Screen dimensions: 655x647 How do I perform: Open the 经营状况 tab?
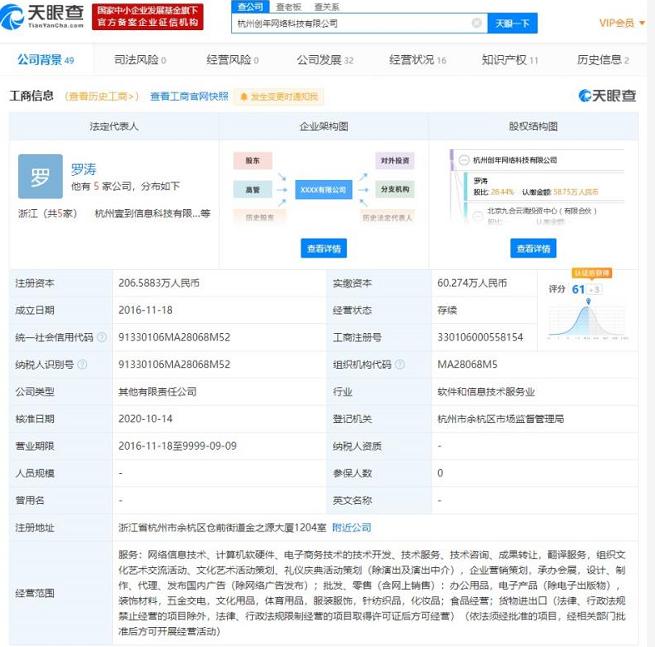[x=418, y=60]
